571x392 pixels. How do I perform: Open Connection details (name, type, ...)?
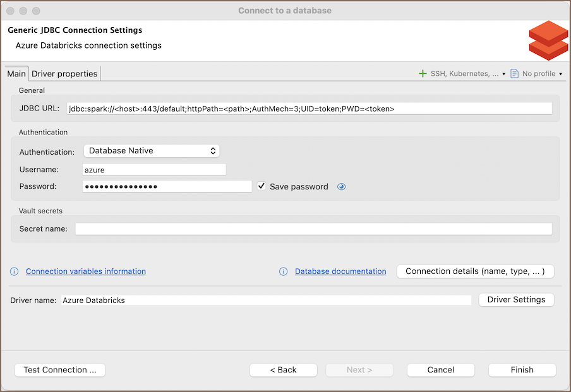click(x=475, y=271)
